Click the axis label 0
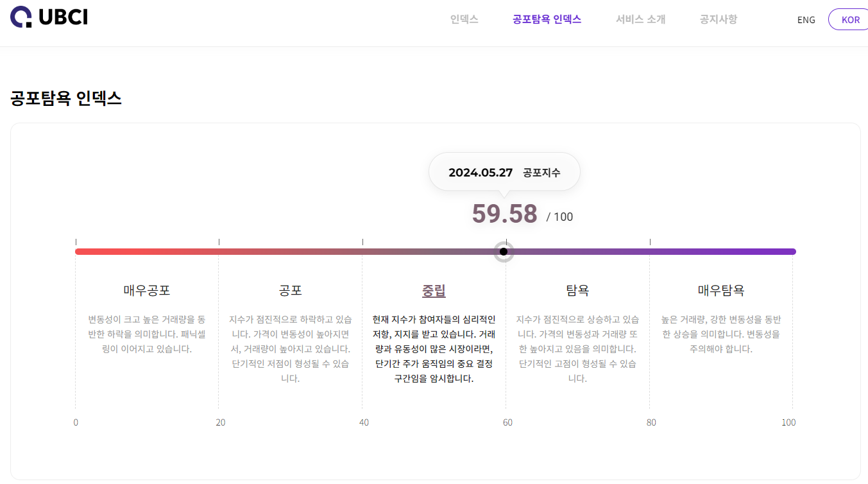868x484 pixels. [76, 422]
